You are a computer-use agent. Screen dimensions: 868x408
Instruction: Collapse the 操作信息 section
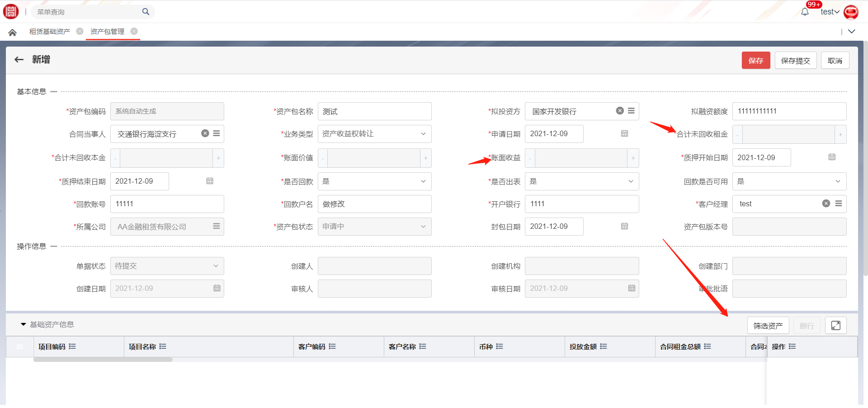(54, 247)
